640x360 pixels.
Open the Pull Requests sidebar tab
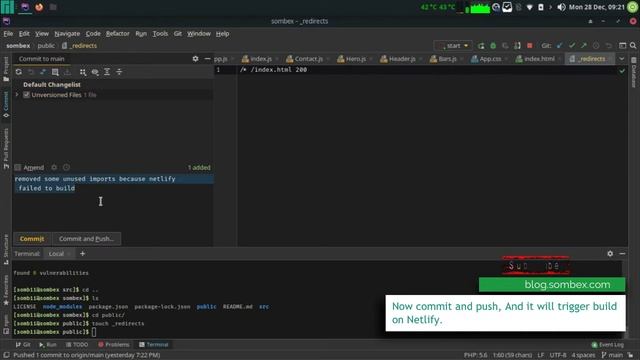pyautogui.click(x=6, y=149)
